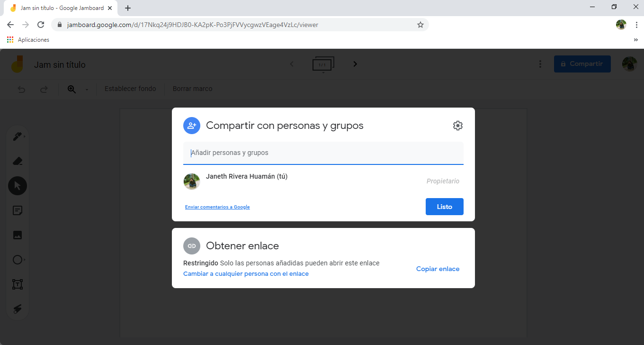644x345 pixels.
Task: Activate the Select arrow tool
Action: [x=18, y=186]
